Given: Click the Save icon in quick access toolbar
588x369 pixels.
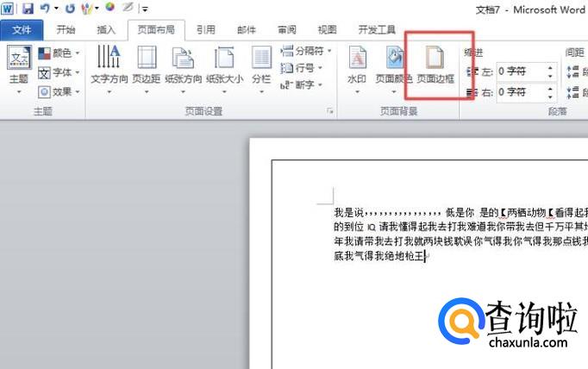Looking at the screenshot, I should [x=28, y=9].
